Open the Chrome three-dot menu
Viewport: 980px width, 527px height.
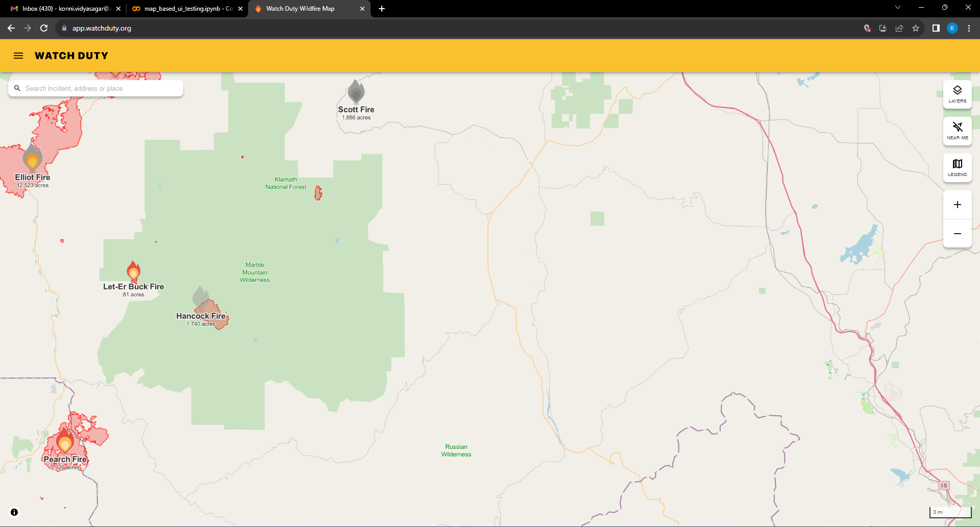pos(969,28)
